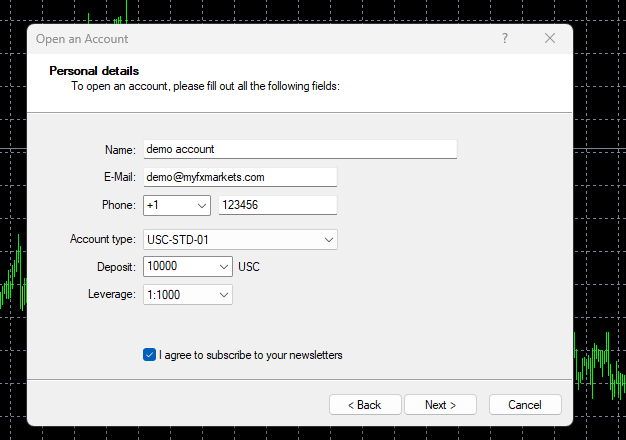Screen dimensions: 626x440
Task: Expand the Account type USC-STD-01 dropdown
Action: pyautogui.click(x=240, y=240)
